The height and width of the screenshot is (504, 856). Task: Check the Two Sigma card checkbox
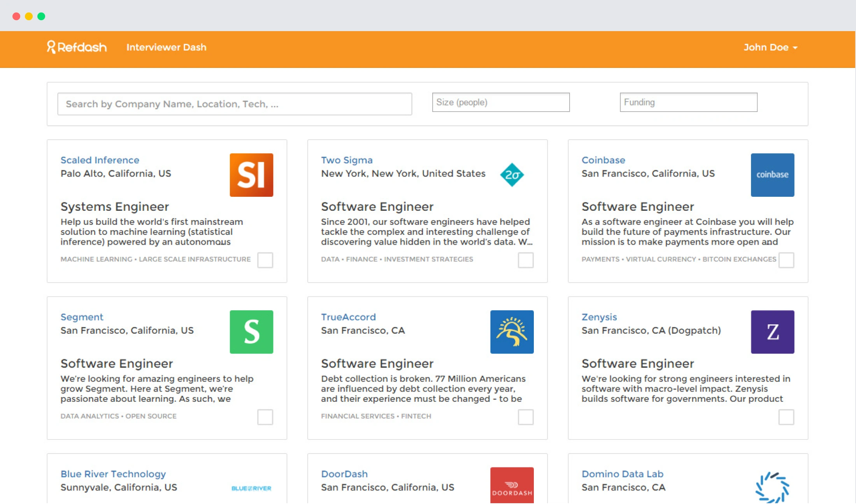(526, 260)
